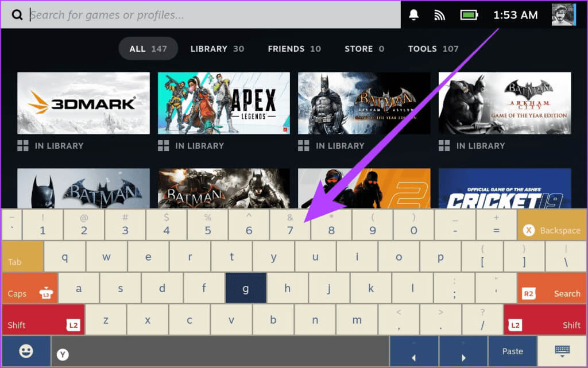Tap the minus underscore key
Screen dimensions: 588x368
pyautogui.click(x=455, y=225)
